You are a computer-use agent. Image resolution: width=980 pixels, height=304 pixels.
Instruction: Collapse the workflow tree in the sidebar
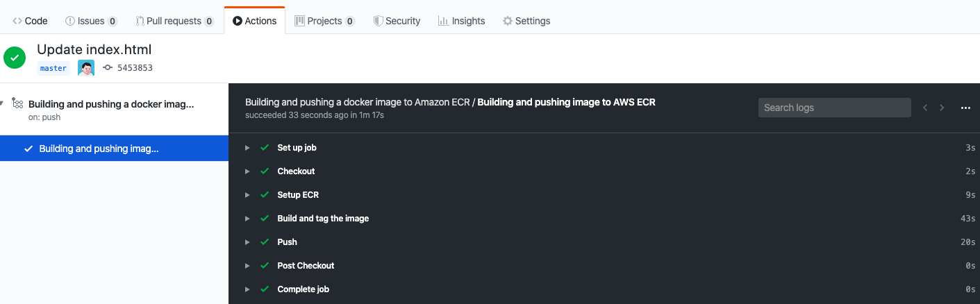pyautogui.click(x=2, y=103)
